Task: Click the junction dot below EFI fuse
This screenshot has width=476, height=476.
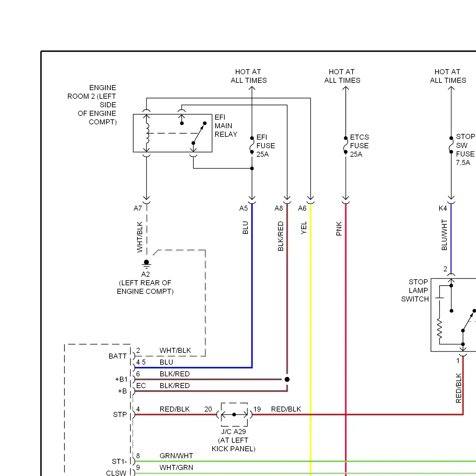Action: (252, 168)
